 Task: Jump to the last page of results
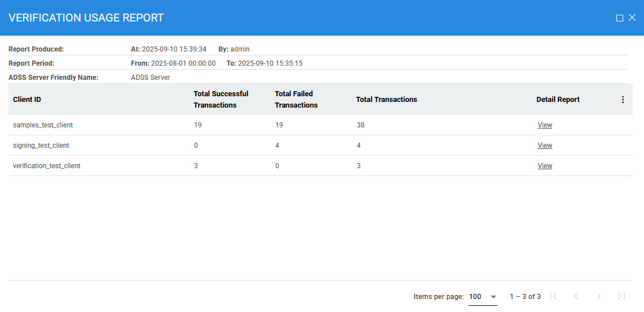621,296
